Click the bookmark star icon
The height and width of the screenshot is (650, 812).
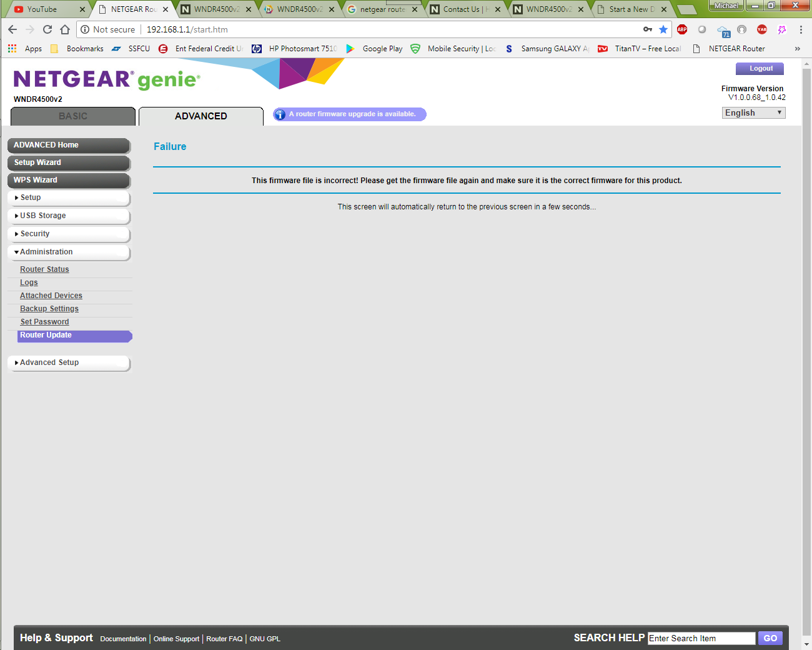[663, 29]
